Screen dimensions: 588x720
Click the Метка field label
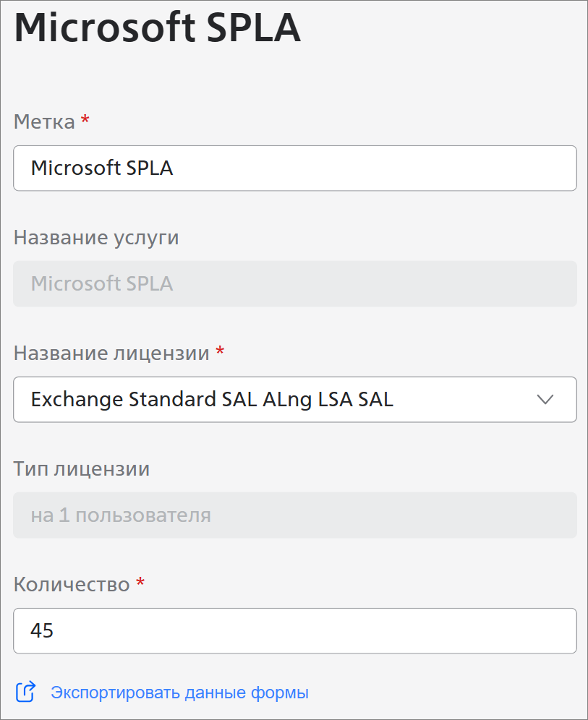[44, 121]
